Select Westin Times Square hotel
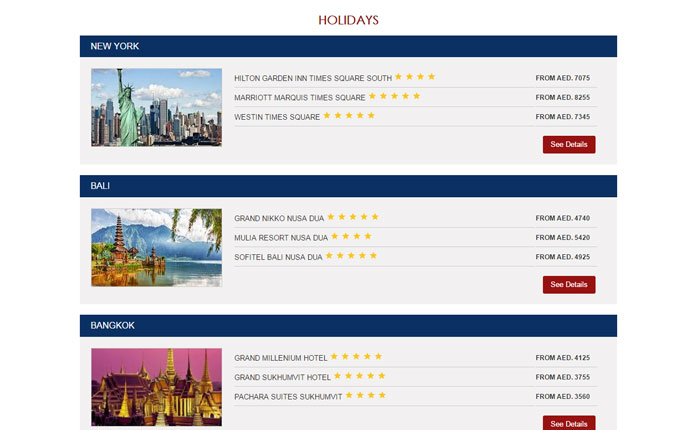 pos(277,117)
